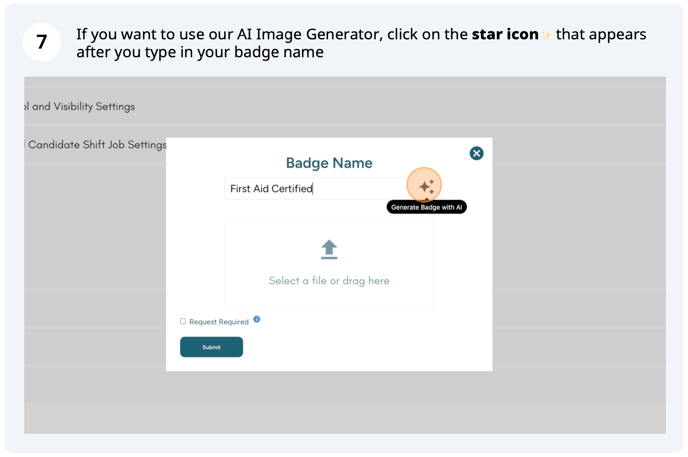688x457 pixels.
Task: Click the dark gray band at page bottom
Action: (345, 418)
